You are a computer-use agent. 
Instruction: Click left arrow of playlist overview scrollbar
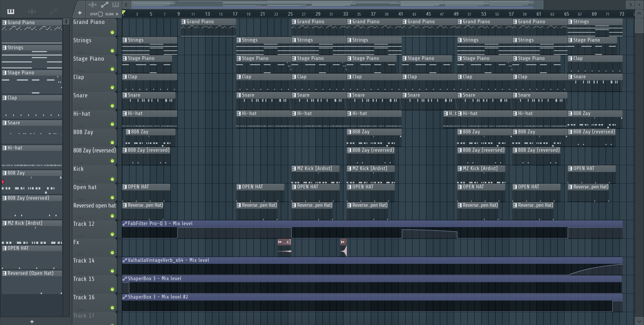[126, 4]
